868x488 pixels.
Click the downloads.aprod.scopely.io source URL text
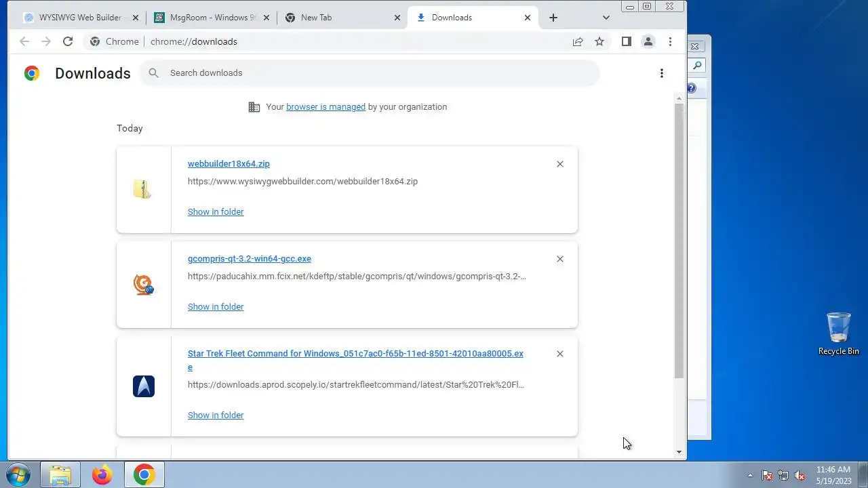(356, 384)
